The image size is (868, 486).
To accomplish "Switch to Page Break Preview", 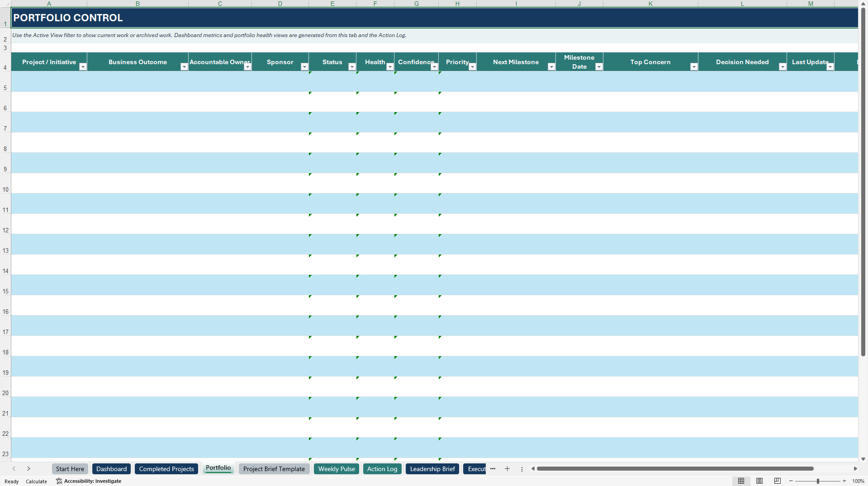I will [x=778, y=481].
